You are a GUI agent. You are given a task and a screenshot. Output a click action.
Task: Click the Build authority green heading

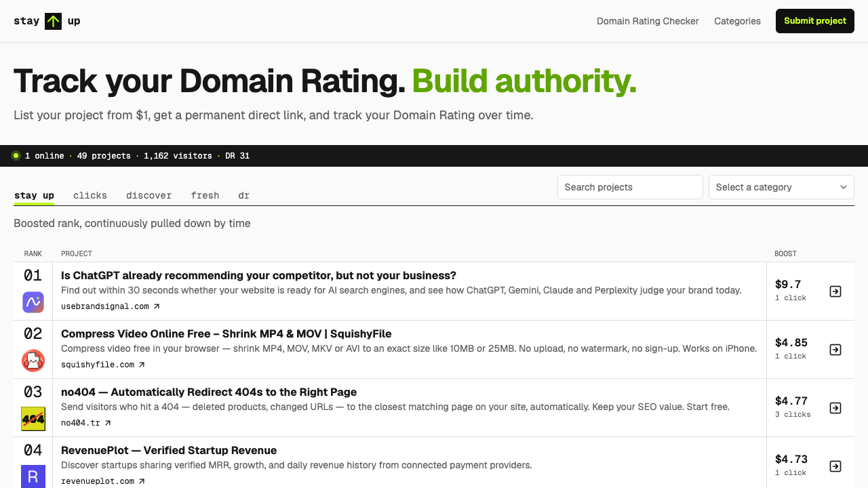(x=524, y=81)
